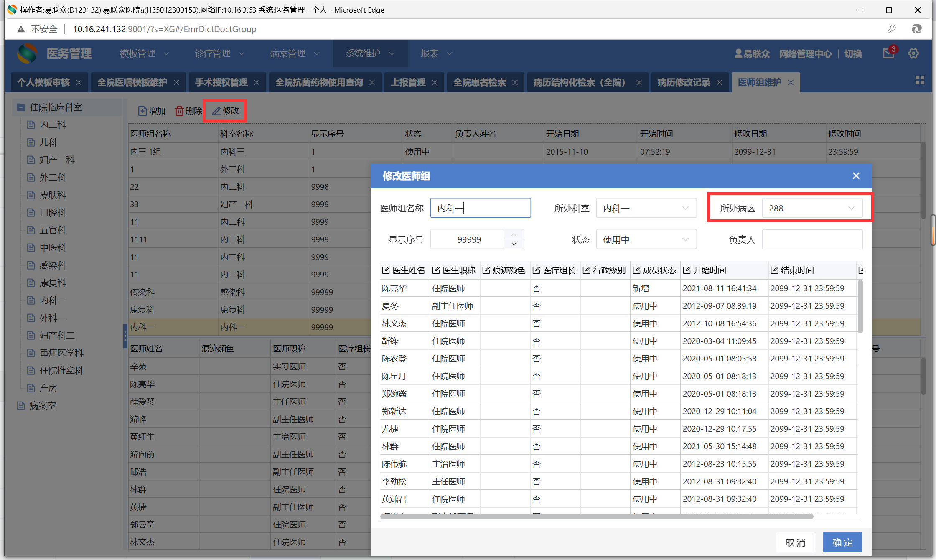The image size is (936, 560).
Task: Increase 显示序号 with the up arrow
Action: (514, 234)
